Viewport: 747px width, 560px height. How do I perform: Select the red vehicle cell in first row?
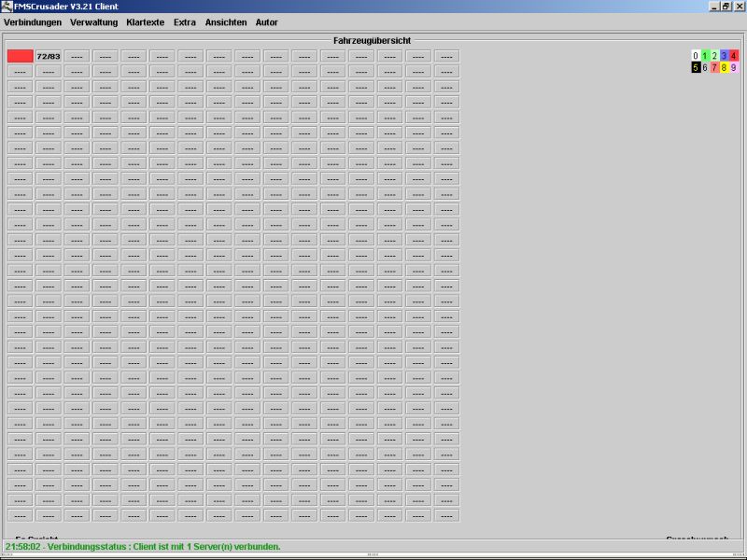point(20,56)
